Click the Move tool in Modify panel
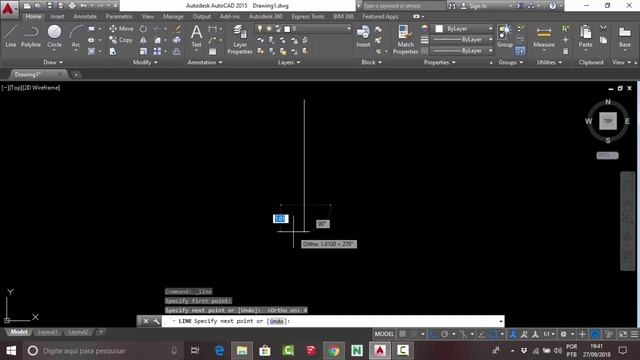This screenshot has width=640, height=360. (121, 29)
